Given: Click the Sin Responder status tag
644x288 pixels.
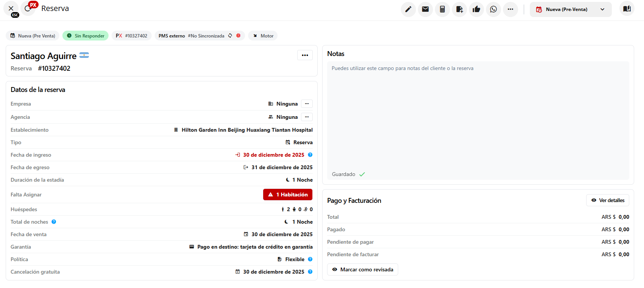Looking at the screenshot, I should [x=85, y=36].
